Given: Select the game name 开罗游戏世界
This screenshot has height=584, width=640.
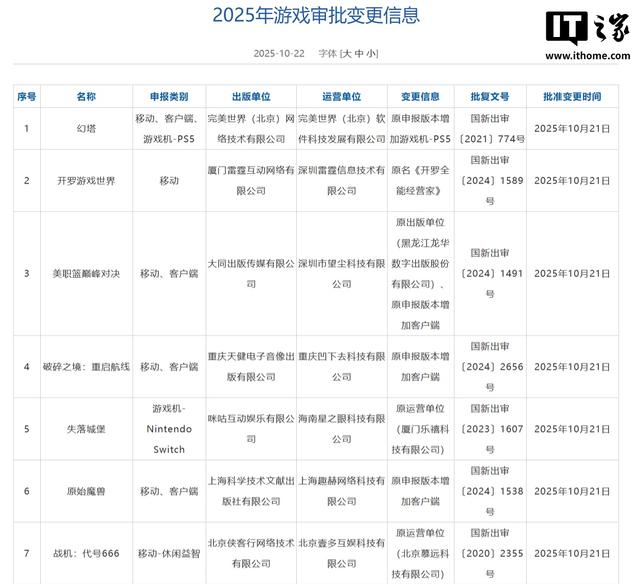Looking at the screenshot, I should point(86,181).
